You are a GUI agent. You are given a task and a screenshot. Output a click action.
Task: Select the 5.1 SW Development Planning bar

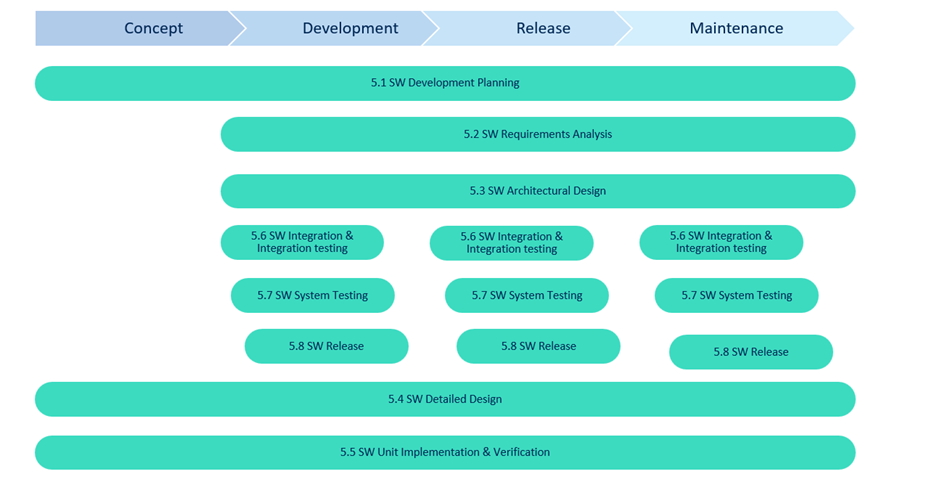pyautogui.click(x=445, y=83)
